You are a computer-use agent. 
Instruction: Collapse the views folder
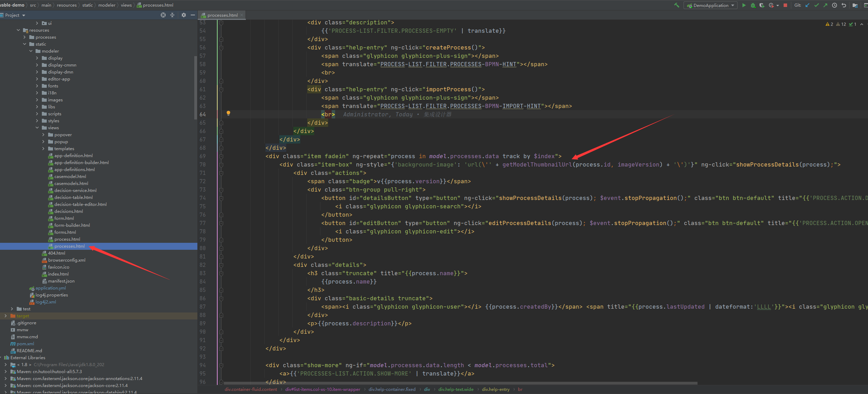coord(37,128)
